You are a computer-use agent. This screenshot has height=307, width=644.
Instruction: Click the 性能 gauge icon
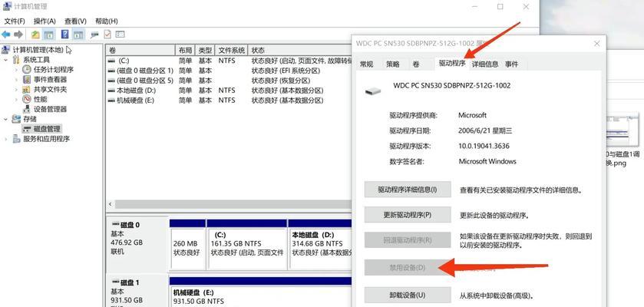27,99
